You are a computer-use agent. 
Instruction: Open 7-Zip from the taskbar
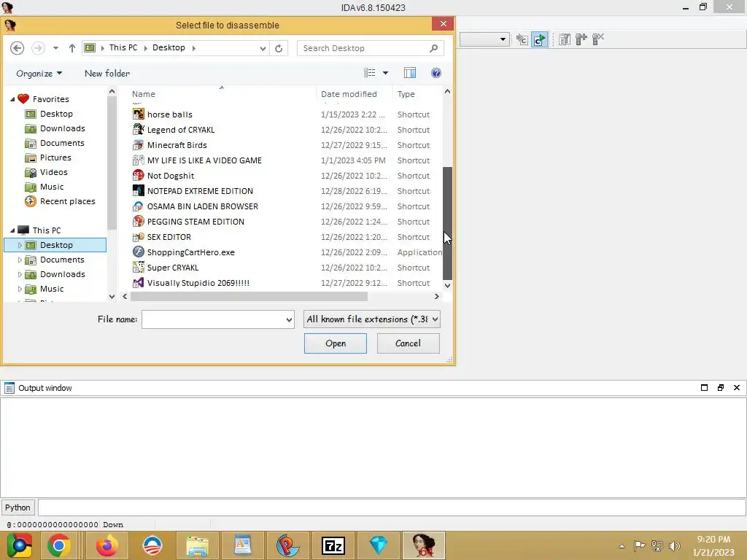tap(333, 545)
